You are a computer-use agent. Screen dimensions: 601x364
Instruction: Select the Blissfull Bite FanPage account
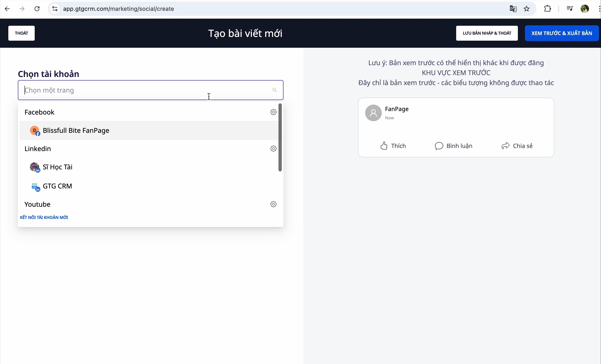pos(76,130)
